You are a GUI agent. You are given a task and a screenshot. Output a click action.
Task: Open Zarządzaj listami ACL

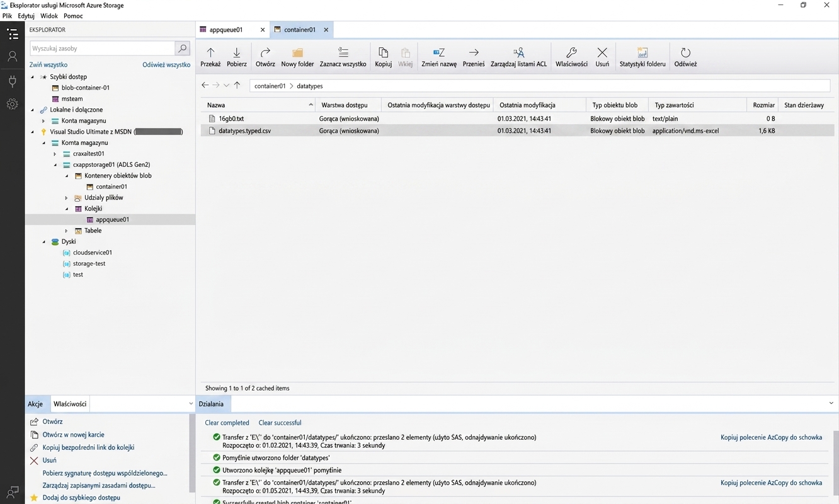pos(518,57)
